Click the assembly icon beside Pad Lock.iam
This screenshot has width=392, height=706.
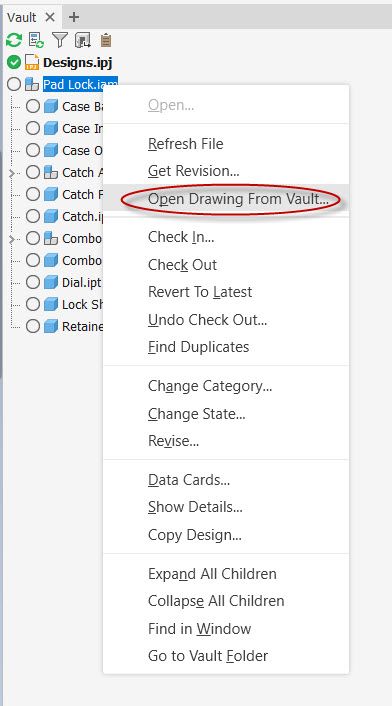pos(32,84)
